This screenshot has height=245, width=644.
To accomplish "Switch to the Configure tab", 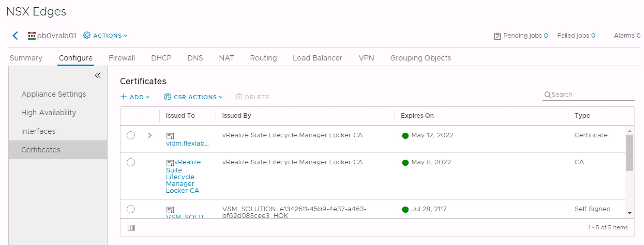I will click(x=76, y=58).
